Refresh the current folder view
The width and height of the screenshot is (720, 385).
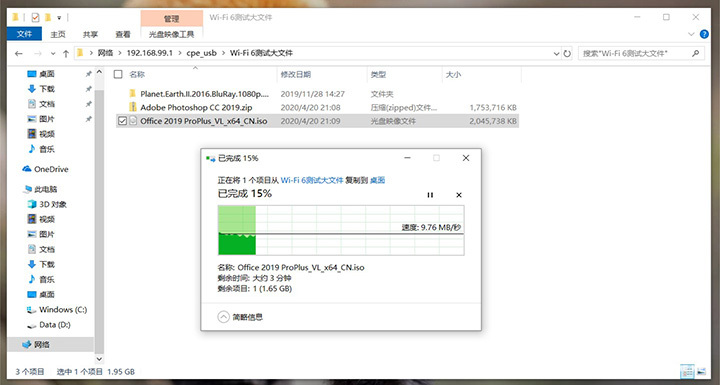[567, 53]
